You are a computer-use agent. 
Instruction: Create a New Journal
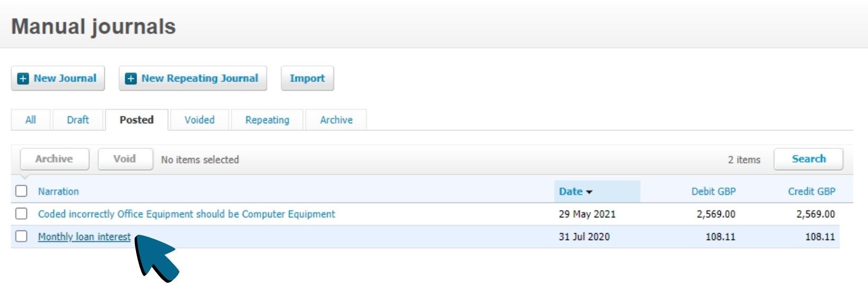pyautogui.click(x=58, y=78)
